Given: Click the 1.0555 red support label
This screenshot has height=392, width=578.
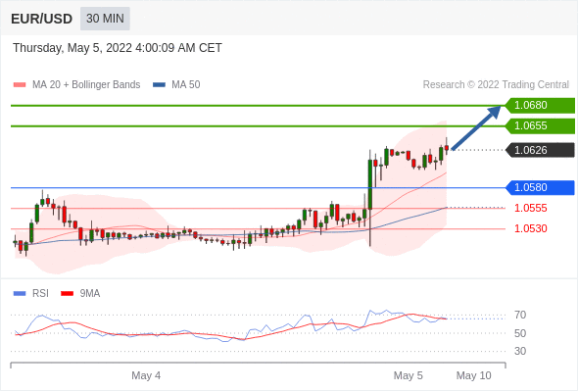Looking at the screenshot, I should click(x=530, y=208).
